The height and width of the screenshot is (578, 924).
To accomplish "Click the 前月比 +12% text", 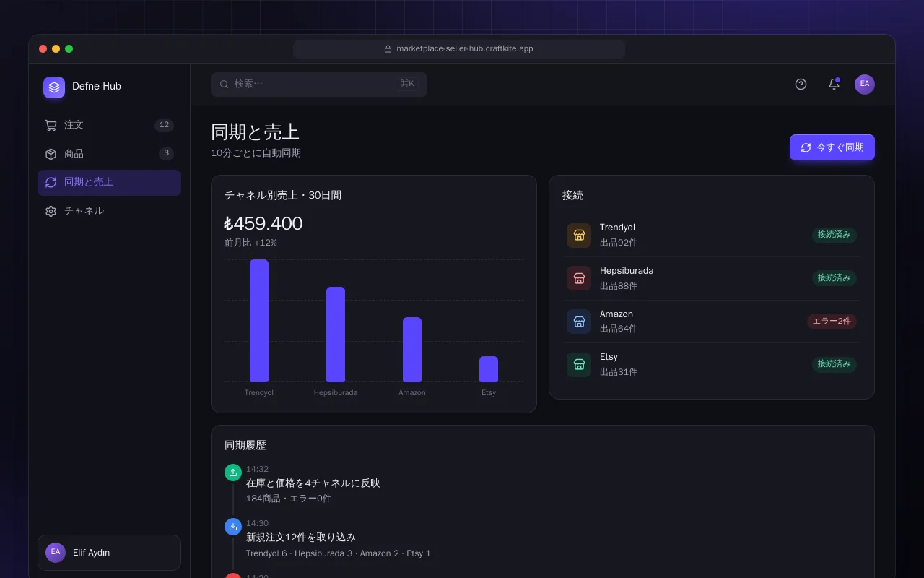I will coord(250,243).
